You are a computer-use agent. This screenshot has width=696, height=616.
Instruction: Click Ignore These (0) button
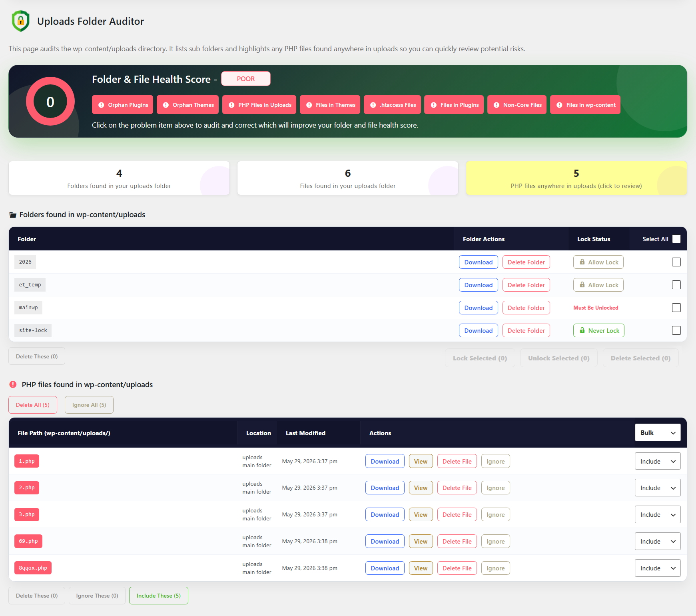(97, 596)
